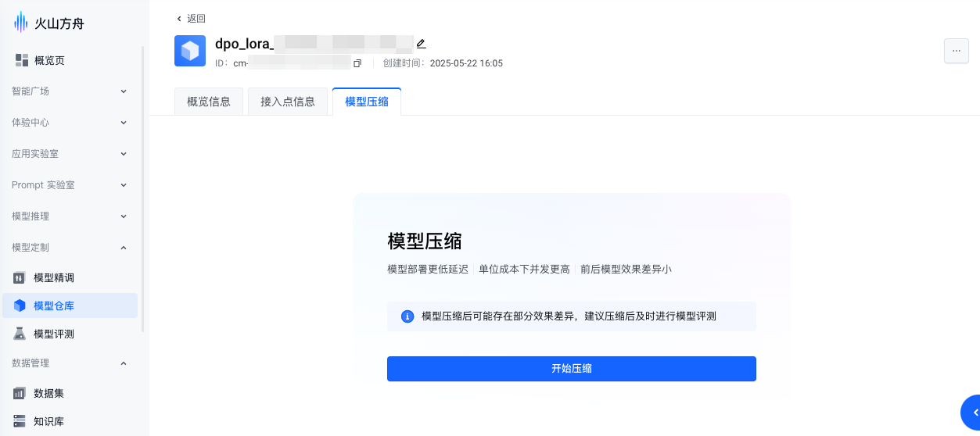Click the 模型部署更低延迟 text
Viewport: 980px width, 436px height.
coord(428,270)
